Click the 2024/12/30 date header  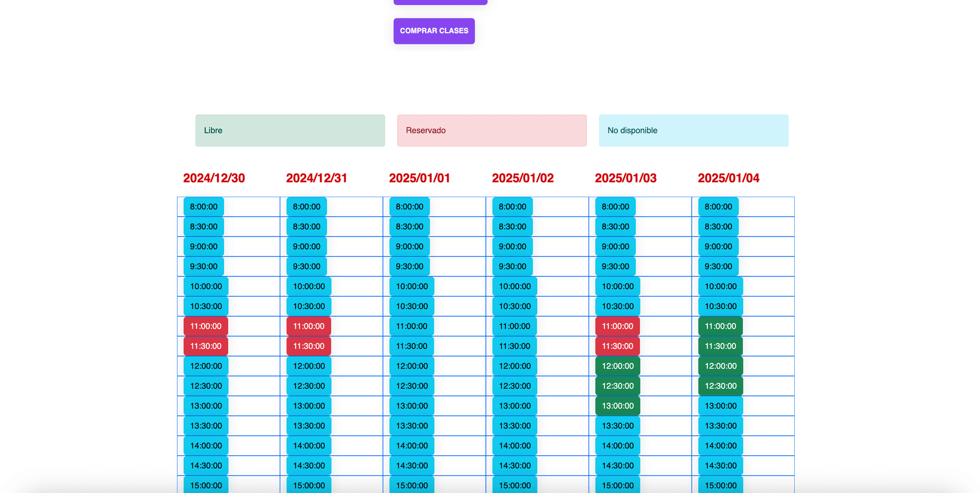click(214, 178)
